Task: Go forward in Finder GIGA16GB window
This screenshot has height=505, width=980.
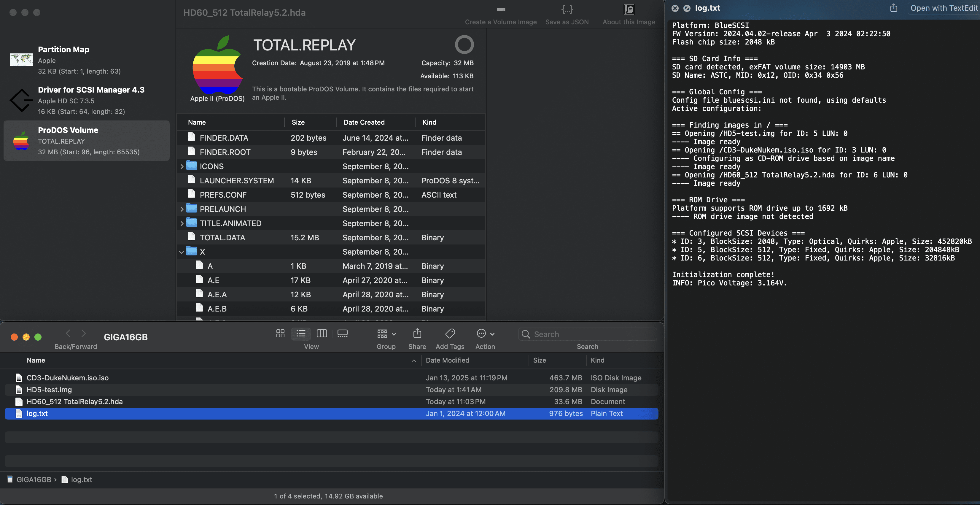Action: click(84, 334)
